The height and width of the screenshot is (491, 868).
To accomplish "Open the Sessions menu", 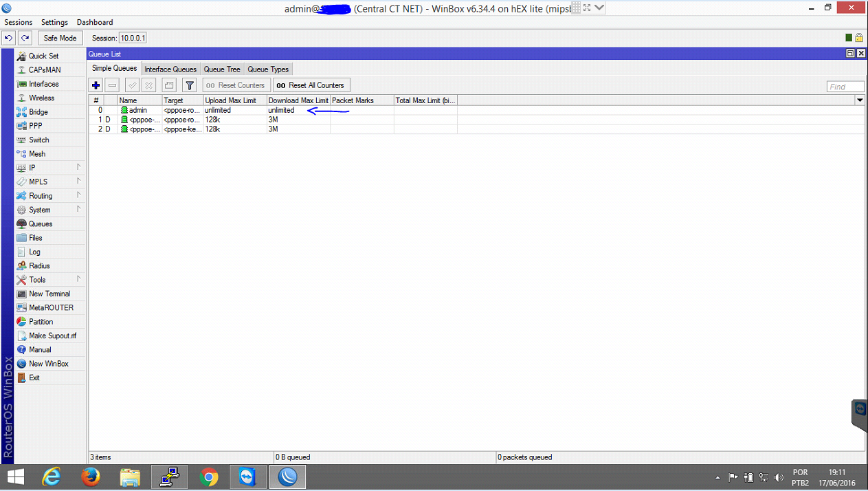I will [19, 22].
